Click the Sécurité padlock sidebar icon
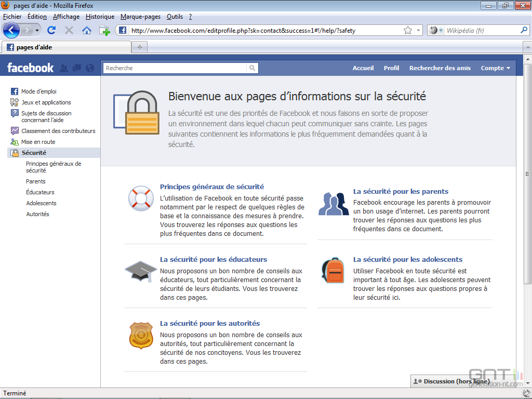This screenshot has height=399, width=532. (14, 153)
